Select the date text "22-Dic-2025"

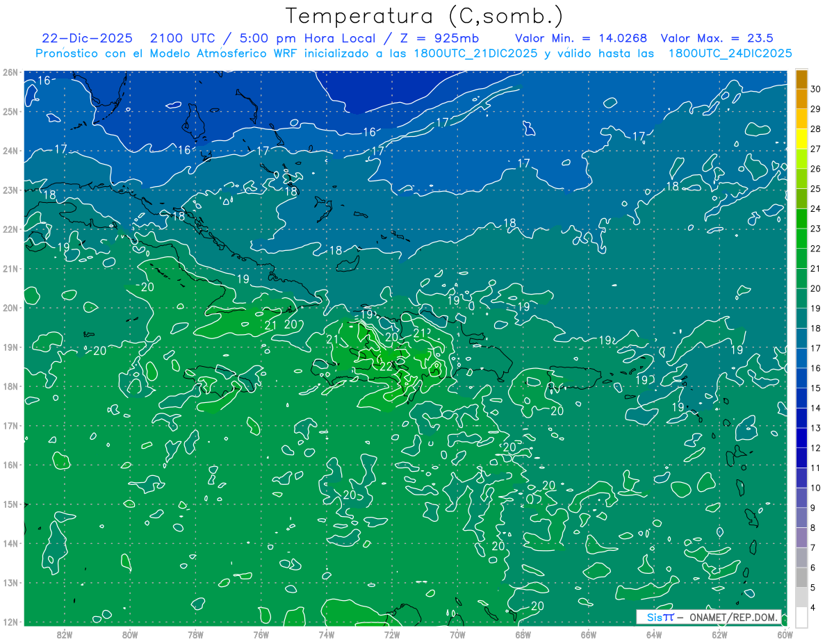pyautogui.click(x=87, y=38)
